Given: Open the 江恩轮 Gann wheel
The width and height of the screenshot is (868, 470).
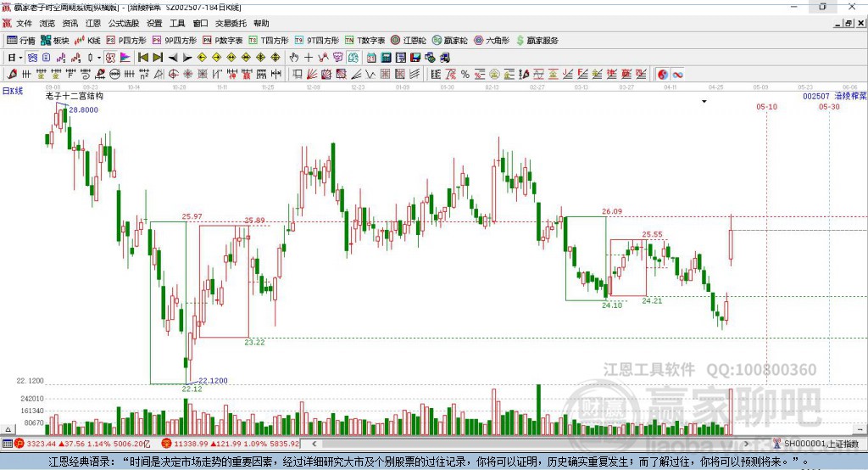Looking at the screenshot, I should (409, 41).
